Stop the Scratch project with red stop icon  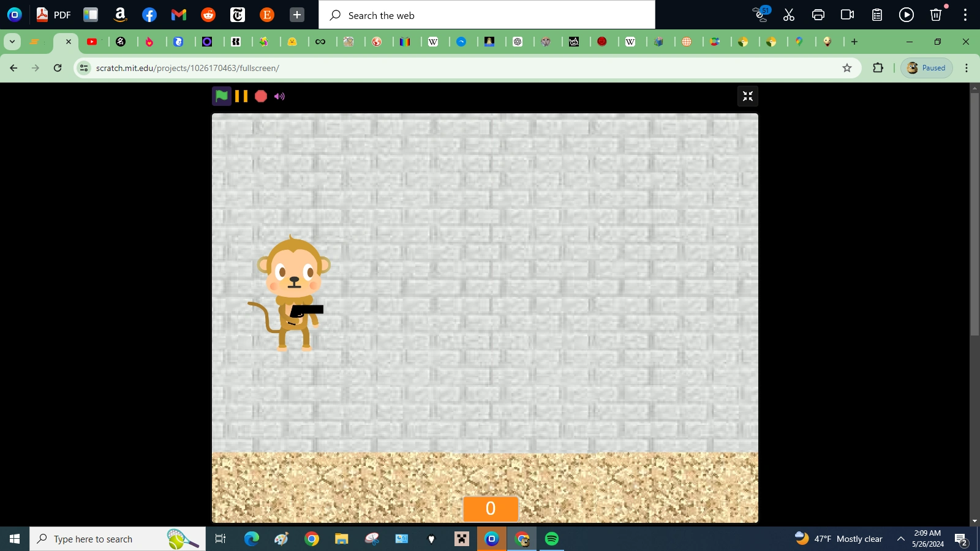[x=260, y=96]
